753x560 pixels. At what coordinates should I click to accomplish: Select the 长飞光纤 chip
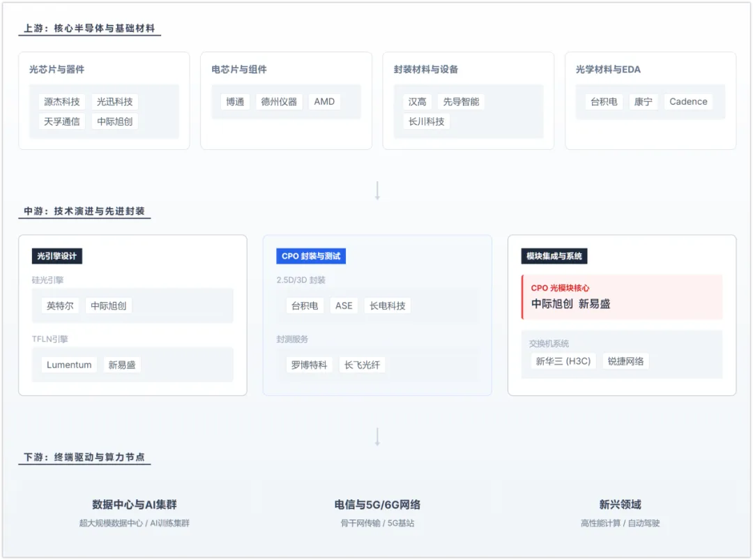coord(362,365)
